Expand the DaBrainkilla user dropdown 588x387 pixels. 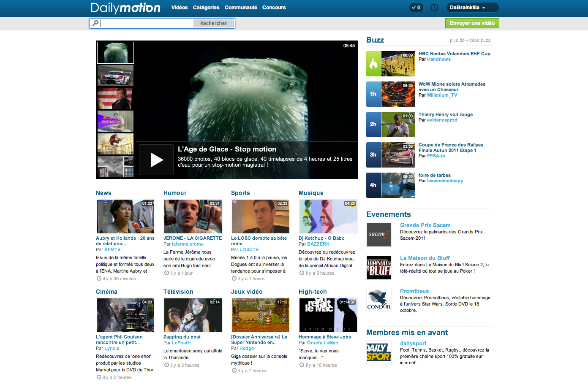coord(473,8)
